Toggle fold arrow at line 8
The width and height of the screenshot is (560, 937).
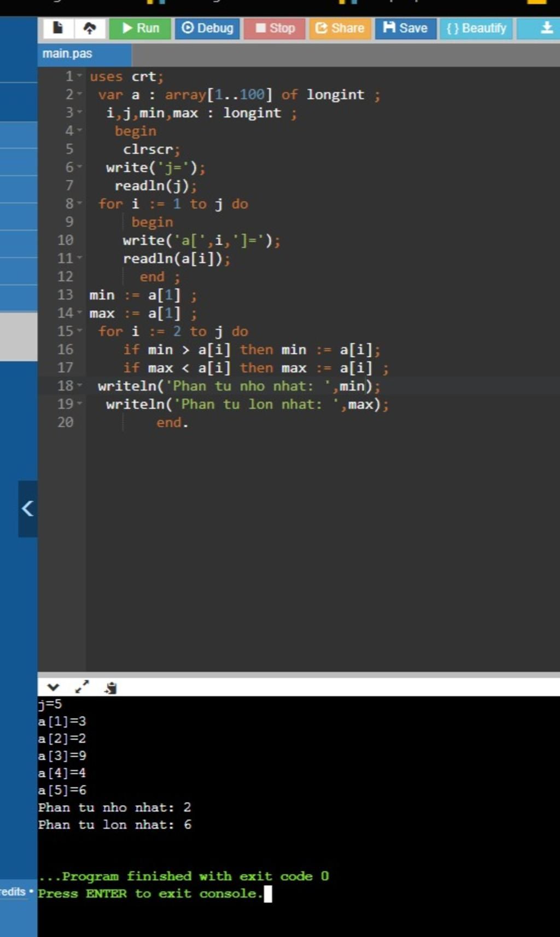(80, 204)
